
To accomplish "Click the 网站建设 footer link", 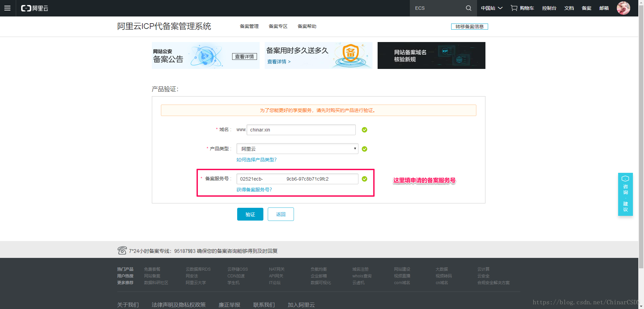I will tap(402, 269).
